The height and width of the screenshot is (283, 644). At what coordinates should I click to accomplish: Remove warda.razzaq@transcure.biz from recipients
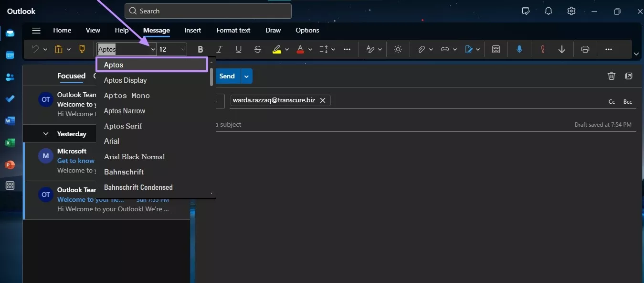(323, 100)
